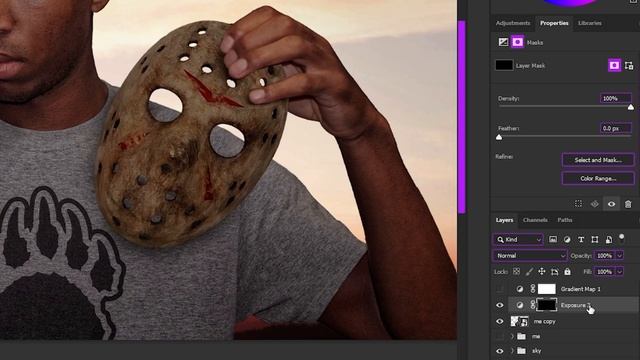Lock artboard nesting icon
The image size is (640, 360).
click(554, 271)
